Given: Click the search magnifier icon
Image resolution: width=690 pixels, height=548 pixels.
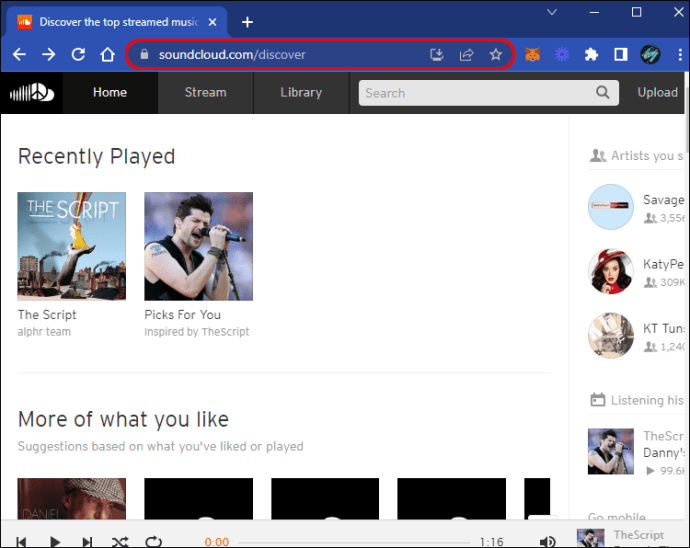Looking at the screenshot, I should [x=602, y=93].
